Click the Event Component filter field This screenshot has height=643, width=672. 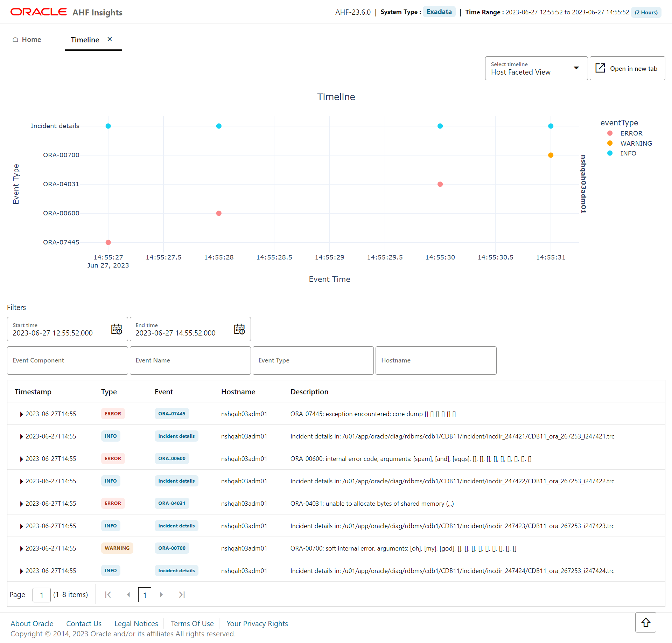coord(68,360)
